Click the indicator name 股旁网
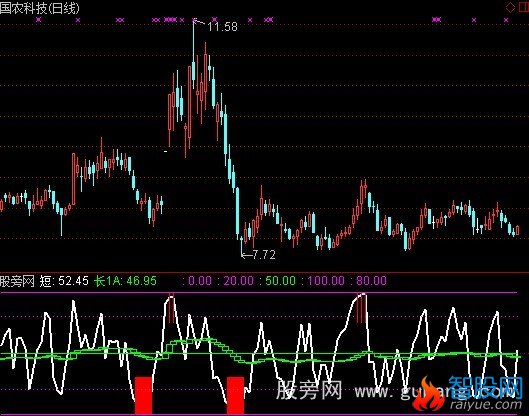The height and width of the screenshot is (416, 529). point(17,281)
